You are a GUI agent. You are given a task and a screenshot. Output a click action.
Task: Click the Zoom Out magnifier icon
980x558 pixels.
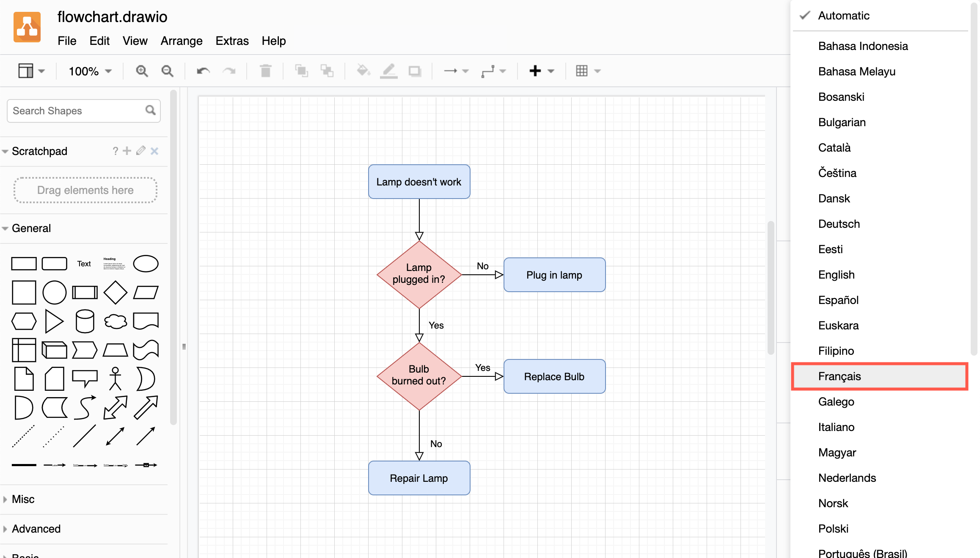point(168,71)
